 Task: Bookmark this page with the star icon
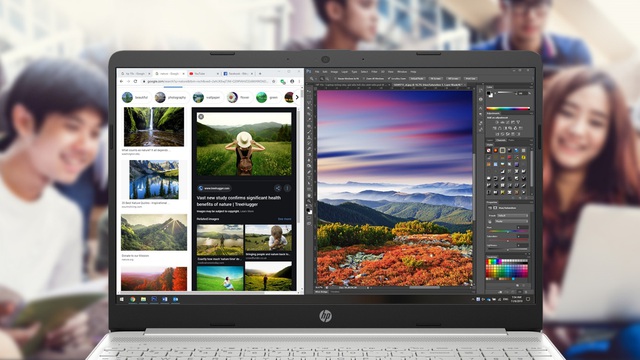(x=273, y=81)
